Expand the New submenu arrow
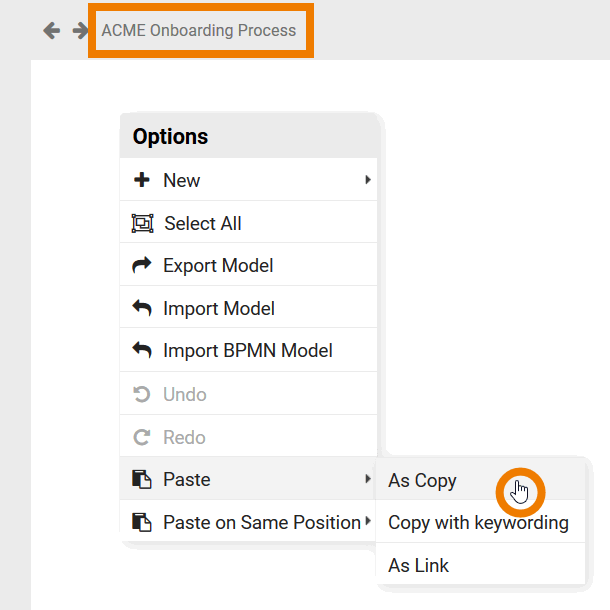Image resolution: width=610 pixels, height=610 pixels. pos(368,180)
